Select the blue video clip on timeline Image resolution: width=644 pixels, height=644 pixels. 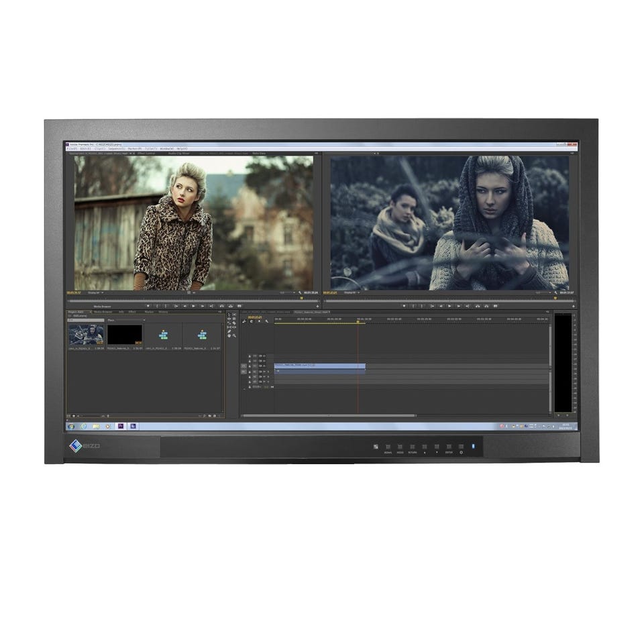[x=320, y=365]
